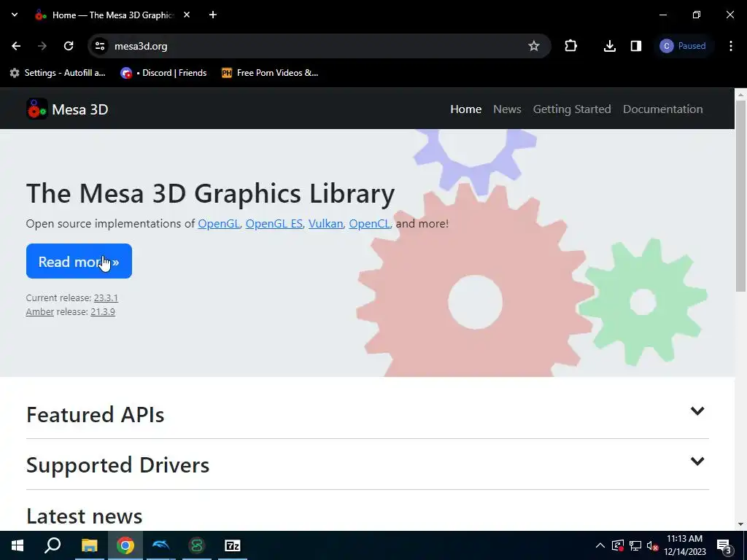Open File Explorer from the taskbar

(x=89, y=545)
